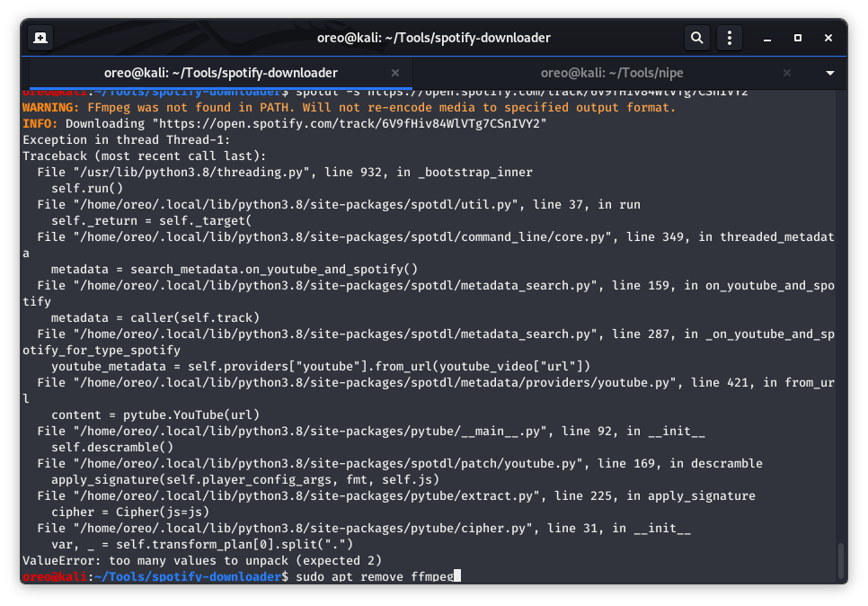
Task: Click the pytube/__main__.py path line
Action: pyautogui.click(x=371, y=431)
